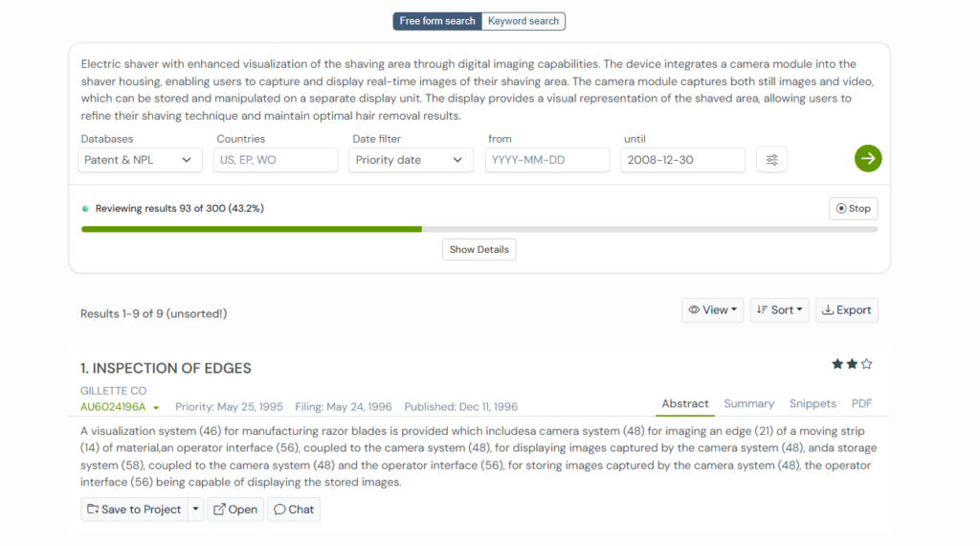Switch to Free form search mode
Image resolution: width=980 pixels, height=546 pixels.
click(437, 21)
